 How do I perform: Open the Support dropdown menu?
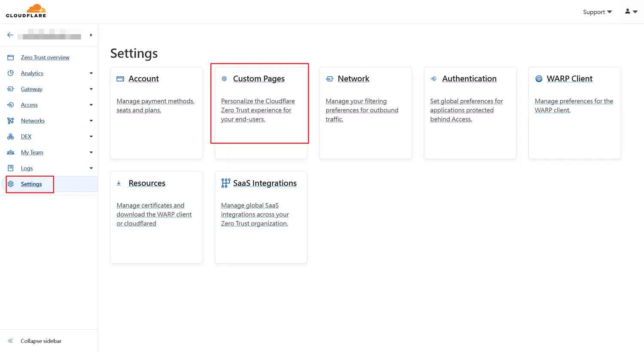[597, 12]
